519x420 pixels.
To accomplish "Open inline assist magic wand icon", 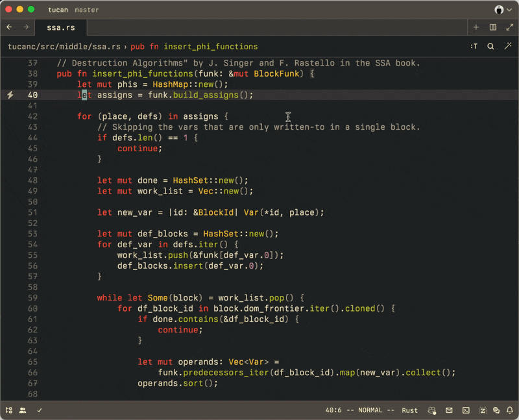I will (x=508, y=46).
